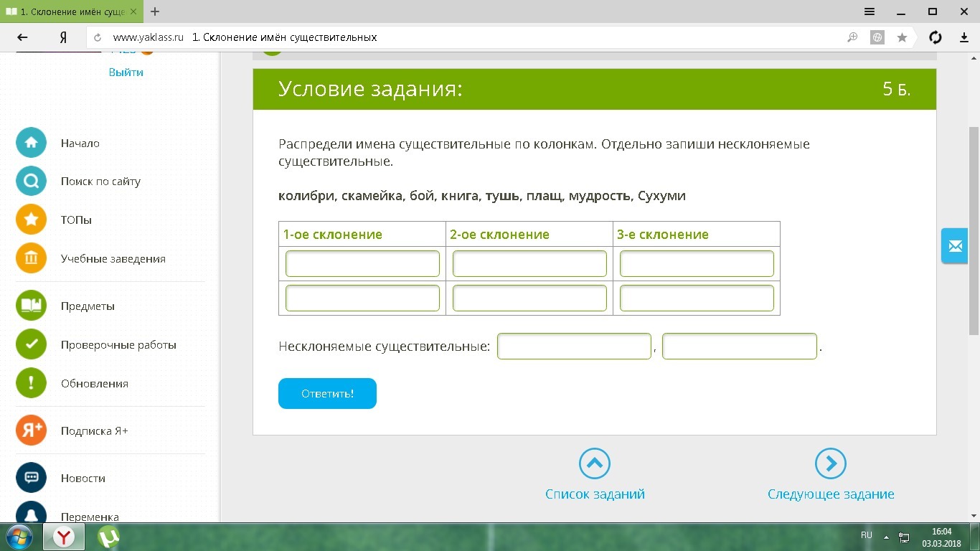Click the Новости chat icon
980x551 pixels.
point(31,479)
